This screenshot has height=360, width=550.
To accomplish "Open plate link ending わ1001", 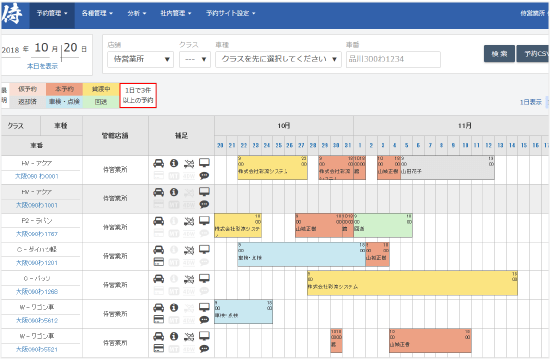I will pyautogui.click(x=36, y=205).
